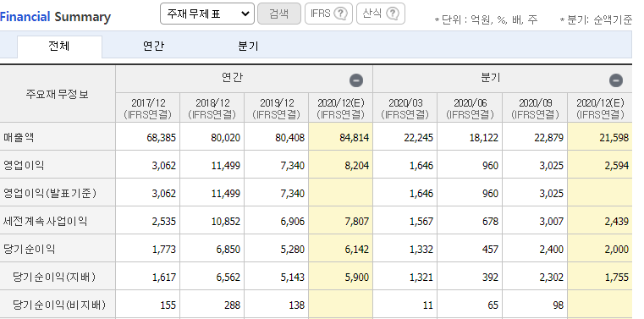The height and width of the screenshot is (319, 644).
Task: Click the 분기: 순액기준 note text
Action: 597,19
